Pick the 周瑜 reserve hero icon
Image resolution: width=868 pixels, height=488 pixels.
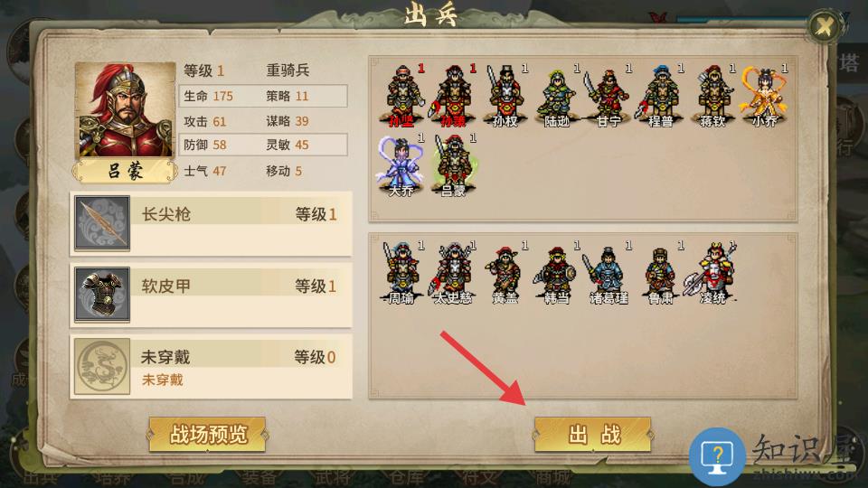click(x=401, y=272)
